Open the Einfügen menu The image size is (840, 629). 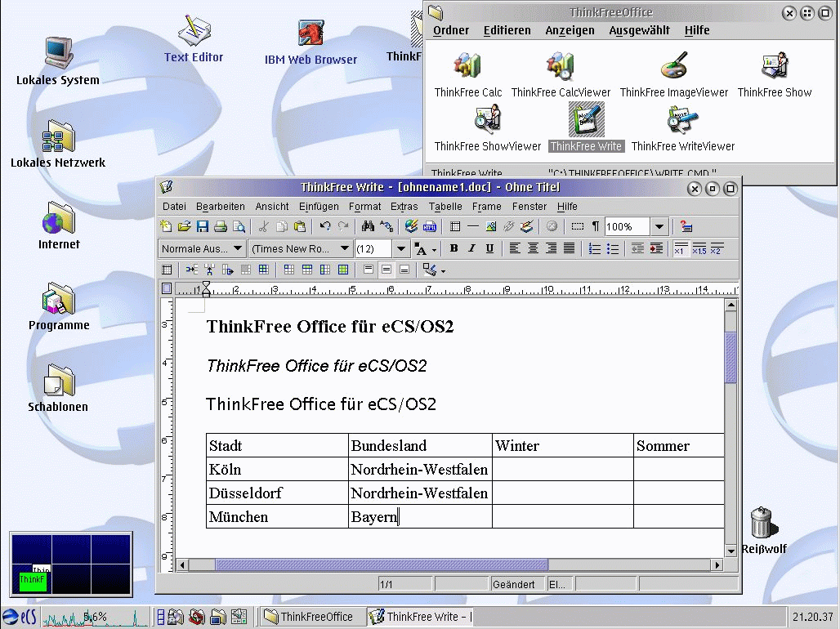click(319, 207)
